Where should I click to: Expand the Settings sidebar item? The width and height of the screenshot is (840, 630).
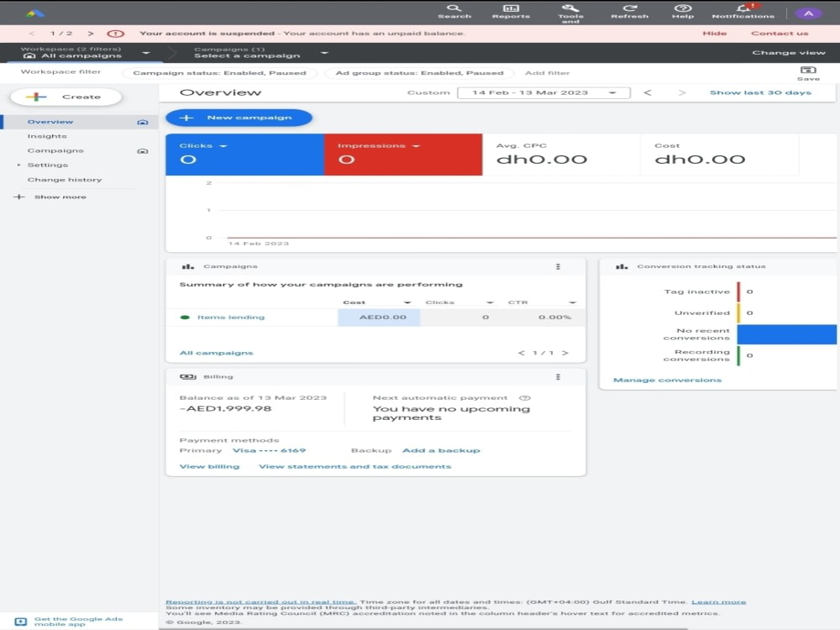(18, 165)
